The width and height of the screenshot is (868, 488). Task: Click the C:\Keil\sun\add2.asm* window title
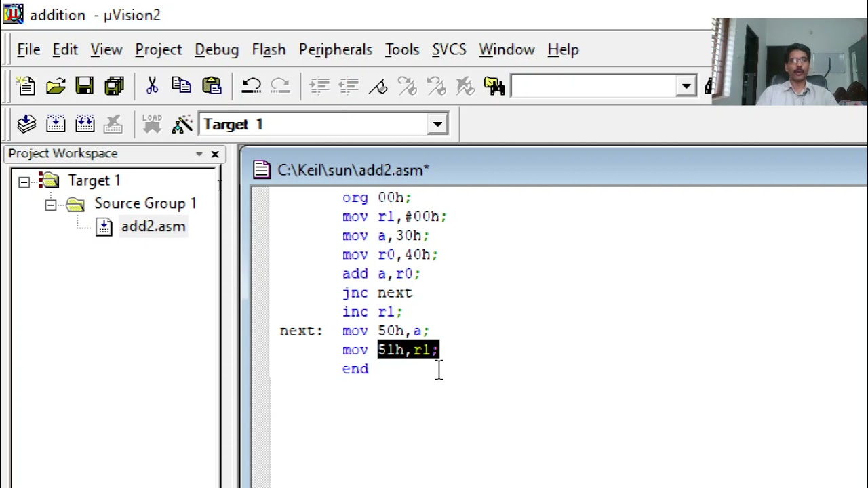point(353,170)
